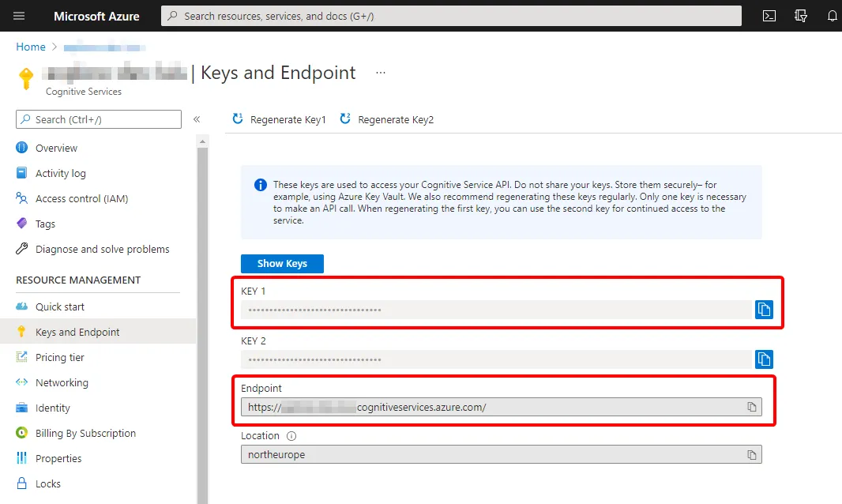
Task: Copy KEY 2 to clipboard
Action: click(x=764, y=359)
